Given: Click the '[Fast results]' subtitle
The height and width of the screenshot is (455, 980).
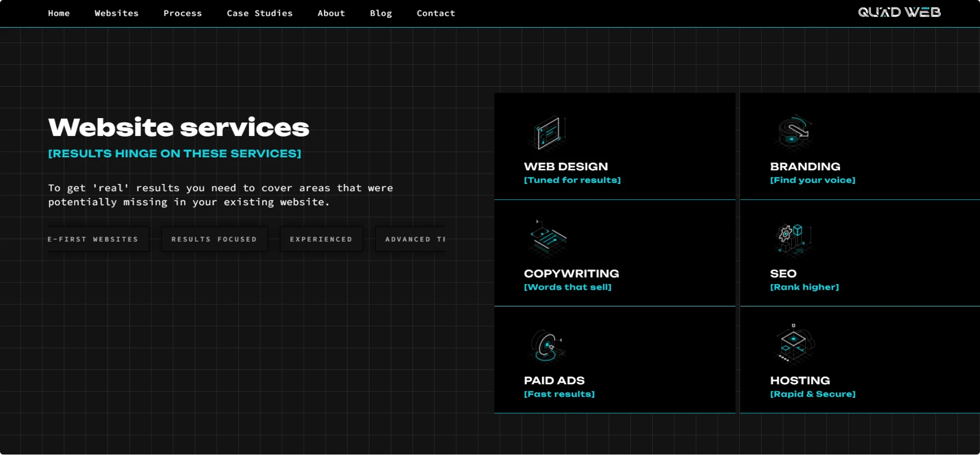Looking at the screenshot, I should coord(559,394).
